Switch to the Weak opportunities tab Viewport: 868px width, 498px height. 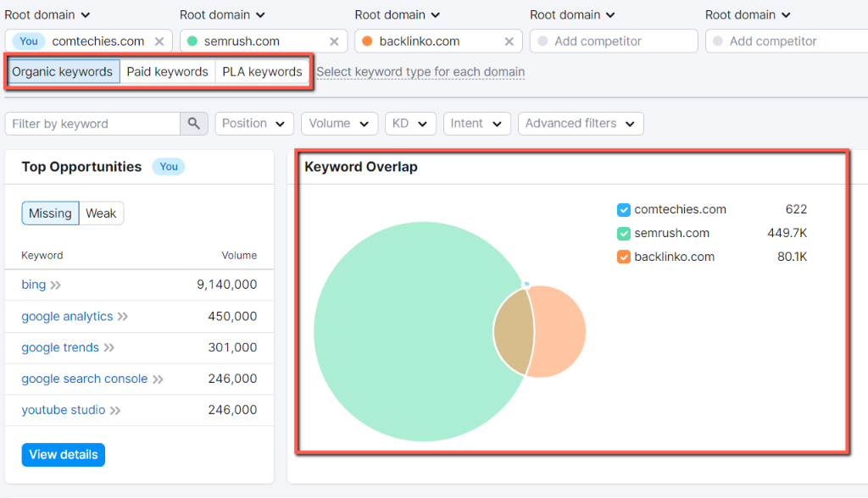tap(101, 213)
